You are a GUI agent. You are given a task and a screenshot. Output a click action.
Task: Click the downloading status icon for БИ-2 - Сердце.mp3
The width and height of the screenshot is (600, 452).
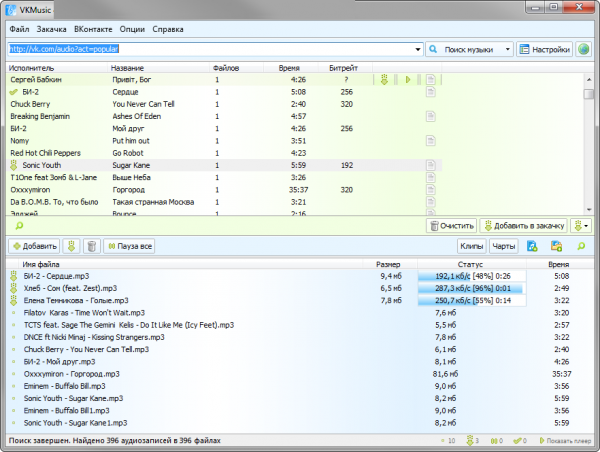click(14, 276)
